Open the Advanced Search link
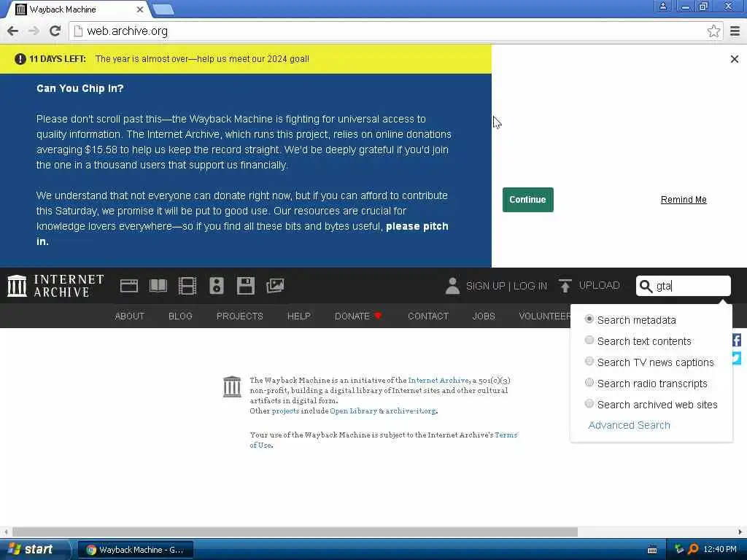Viewport: 747px width, 560px height. pos(629,425)
